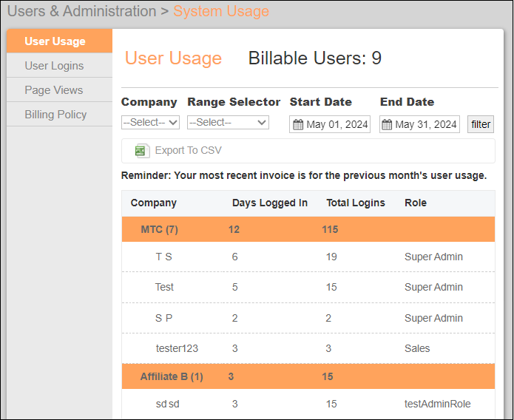Go to the Billing Policy tab
The height and width of the screenshot is (420, 514).
(x=55, y=115)
